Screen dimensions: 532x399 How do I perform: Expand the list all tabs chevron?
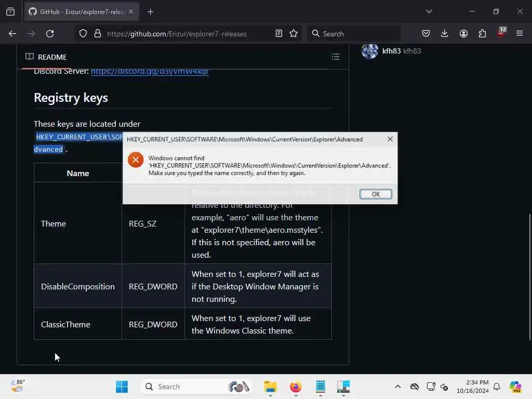[x=429, y=11]
